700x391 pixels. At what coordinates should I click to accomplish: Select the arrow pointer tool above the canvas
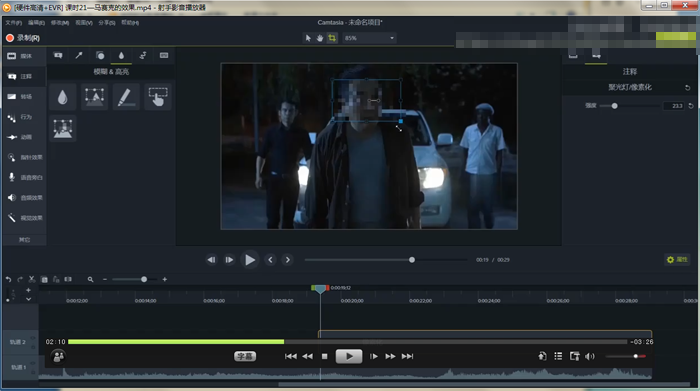[x=308, y=38]
